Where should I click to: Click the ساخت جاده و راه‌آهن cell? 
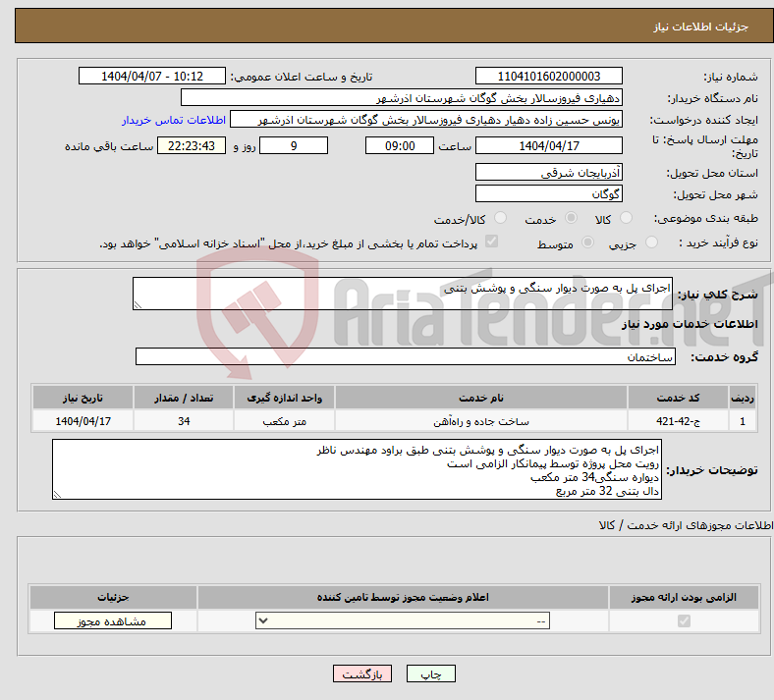point(480,421)
